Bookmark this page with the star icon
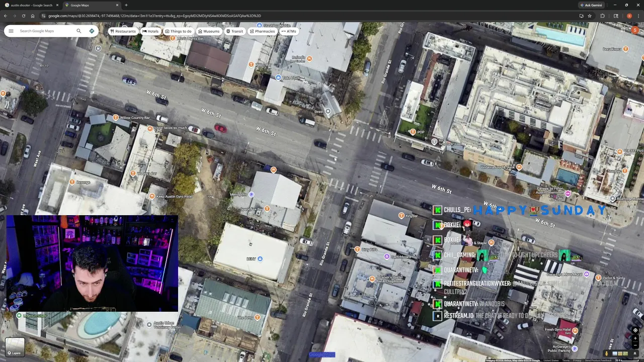 coord(590,16)
